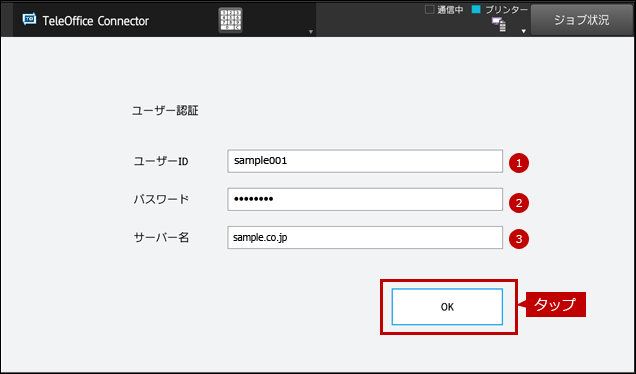Expand the dropdown arrow beside printer icon
636x374 pixels.
pyautogui.click(x=524, y=31)
